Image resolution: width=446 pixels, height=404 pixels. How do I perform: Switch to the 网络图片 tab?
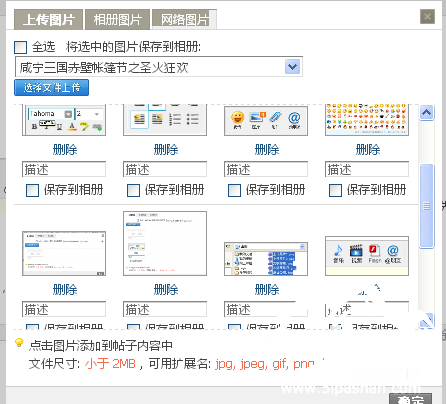click(185, 20)
